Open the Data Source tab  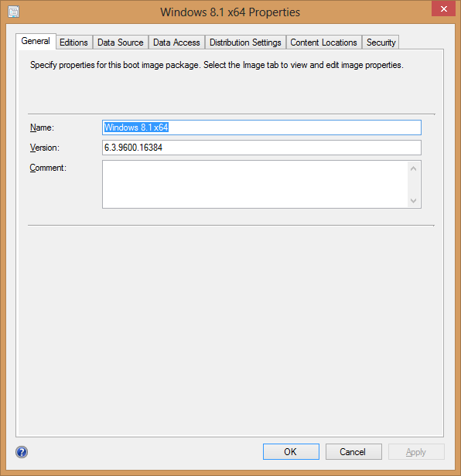click(x=121, y=42)
